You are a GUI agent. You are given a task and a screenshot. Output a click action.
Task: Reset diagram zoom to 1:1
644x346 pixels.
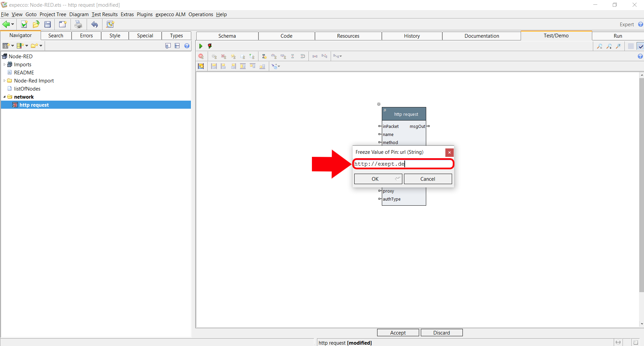[x=618, y=46]
